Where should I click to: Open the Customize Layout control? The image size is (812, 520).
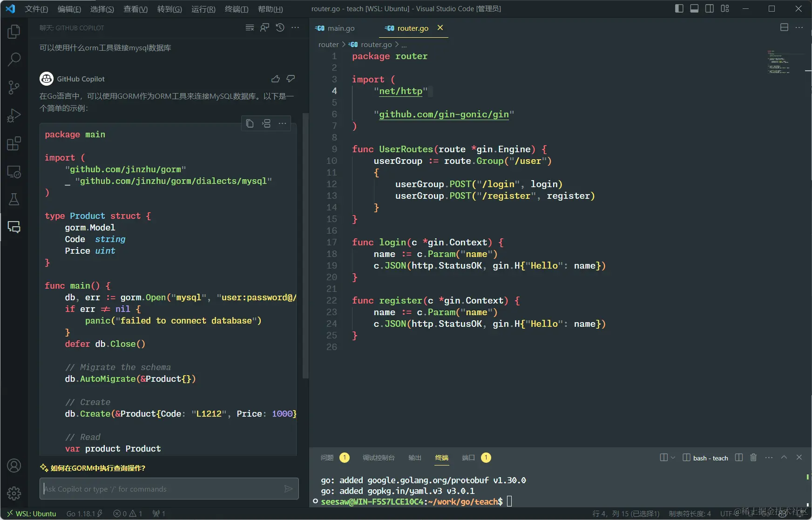pyautogui.click(x=725, y=8)
